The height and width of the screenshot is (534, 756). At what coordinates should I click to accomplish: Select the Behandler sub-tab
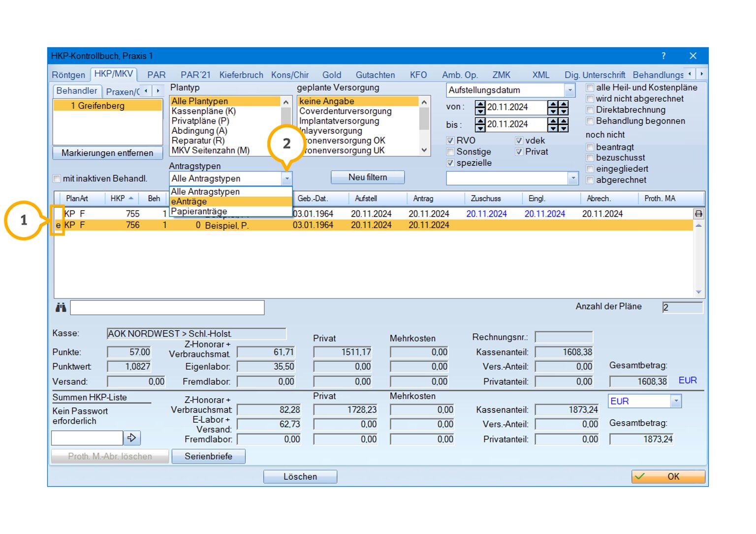click(x=77, y=91)
